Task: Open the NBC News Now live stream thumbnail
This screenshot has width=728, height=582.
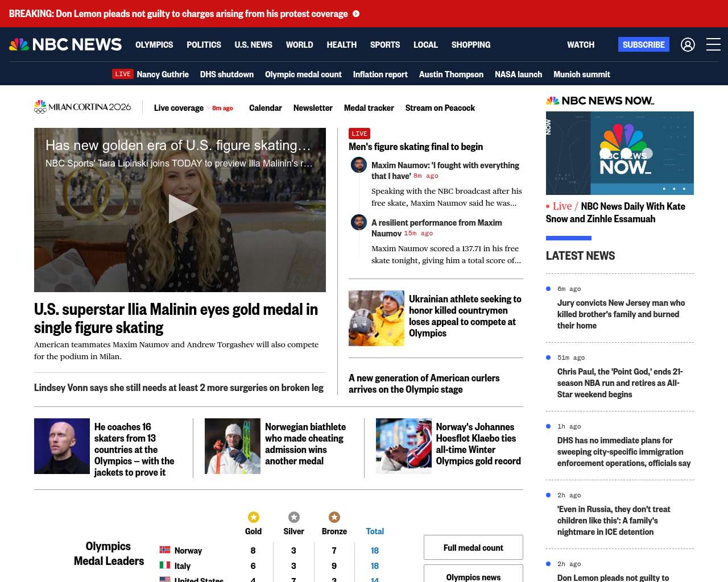Action: point(619,153)
